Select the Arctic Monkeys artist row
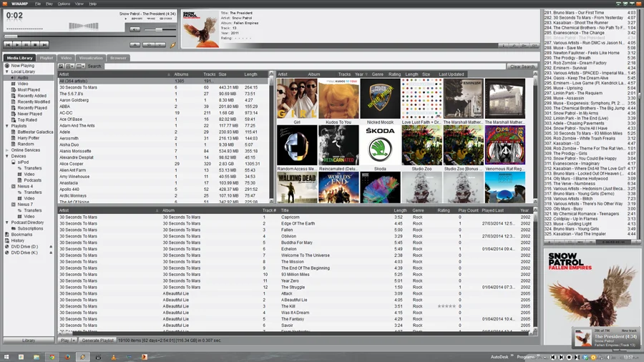This screenshot has height=362, width=644. click(x=163, y=196)
